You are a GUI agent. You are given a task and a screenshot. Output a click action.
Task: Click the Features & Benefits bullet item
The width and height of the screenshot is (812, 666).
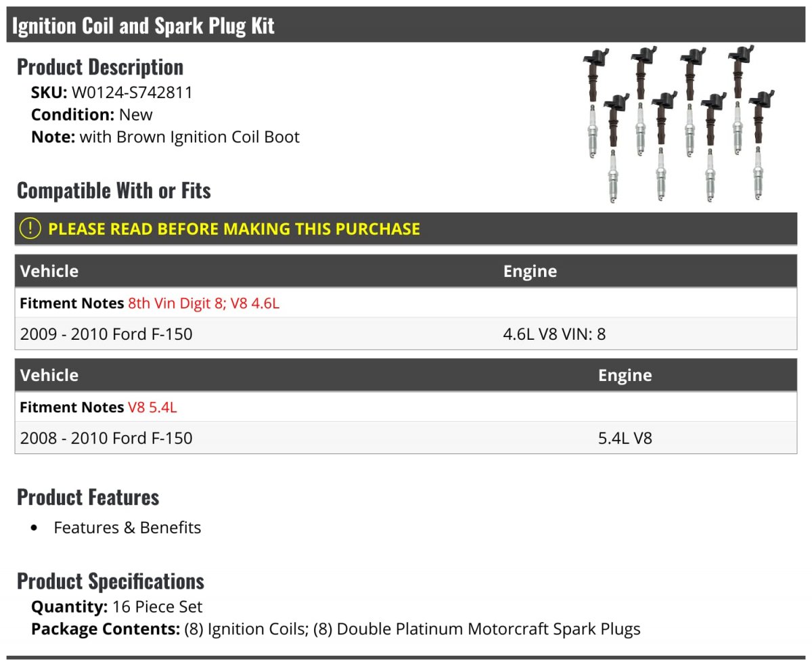(127, 528)
